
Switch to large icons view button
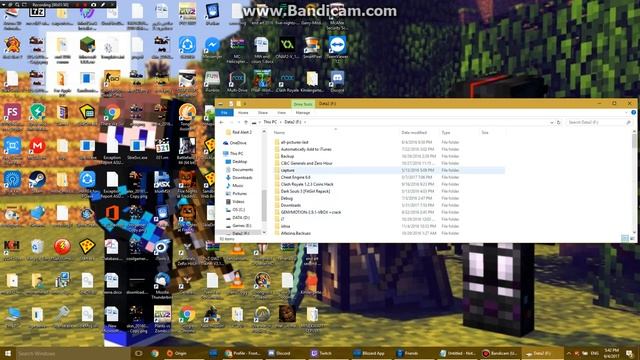pos(632,238)
